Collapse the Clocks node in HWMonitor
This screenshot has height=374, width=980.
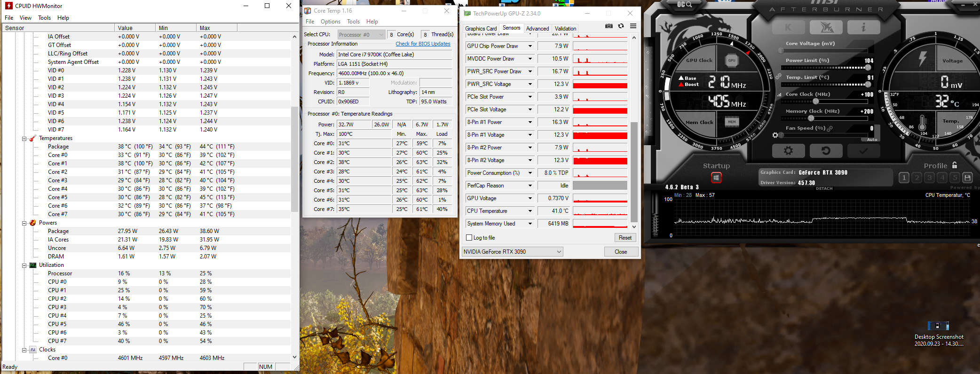tap(24, 350)
